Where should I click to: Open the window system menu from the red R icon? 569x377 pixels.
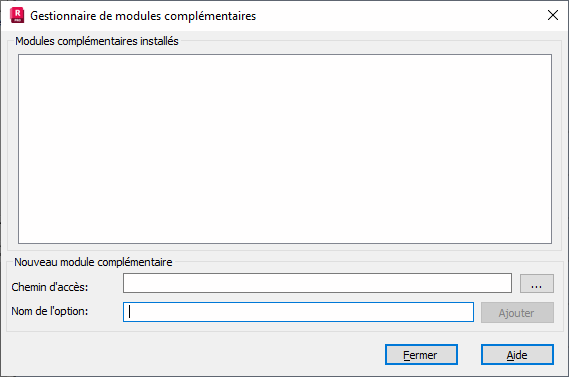17,15
